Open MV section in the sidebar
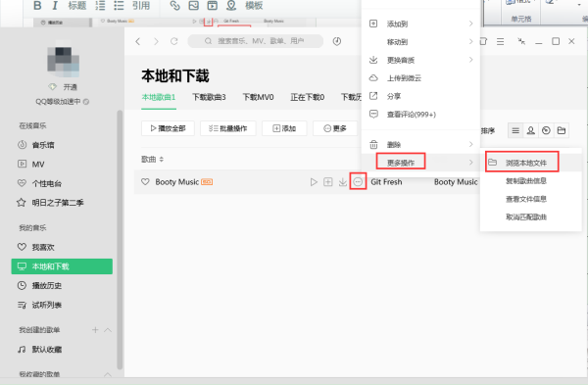The image size is (588, 385). click(x=31, y=165)
